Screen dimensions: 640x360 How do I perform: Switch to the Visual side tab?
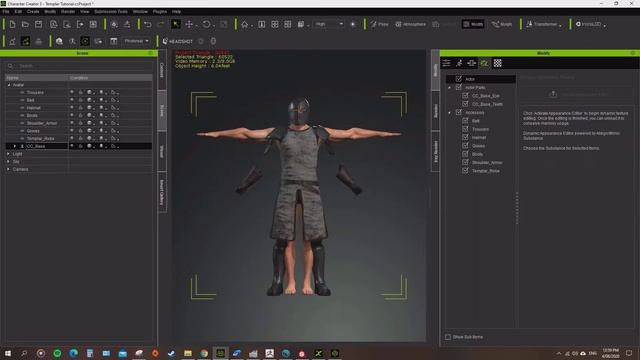pyautogui.click(x=162, y=151)
